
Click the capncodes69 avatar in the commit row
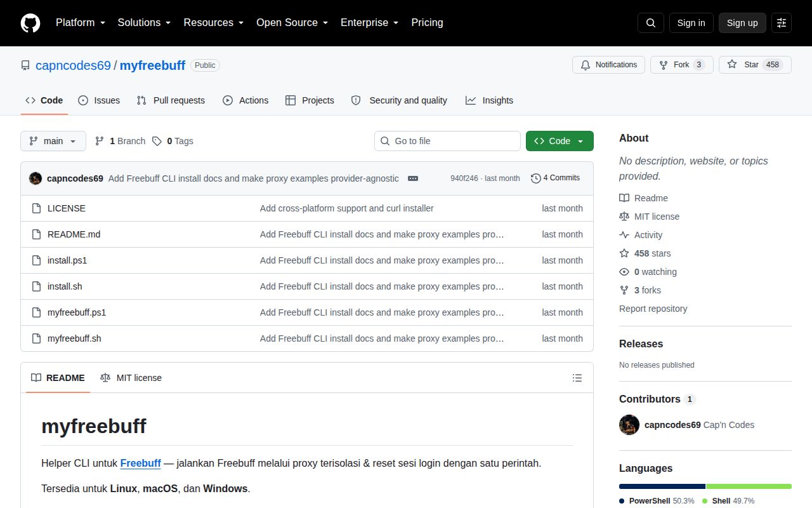36,178
